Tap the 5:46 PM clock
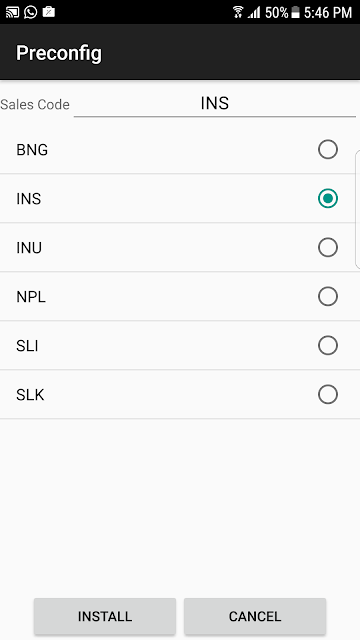Screen dimensions: 360x640 328,13
